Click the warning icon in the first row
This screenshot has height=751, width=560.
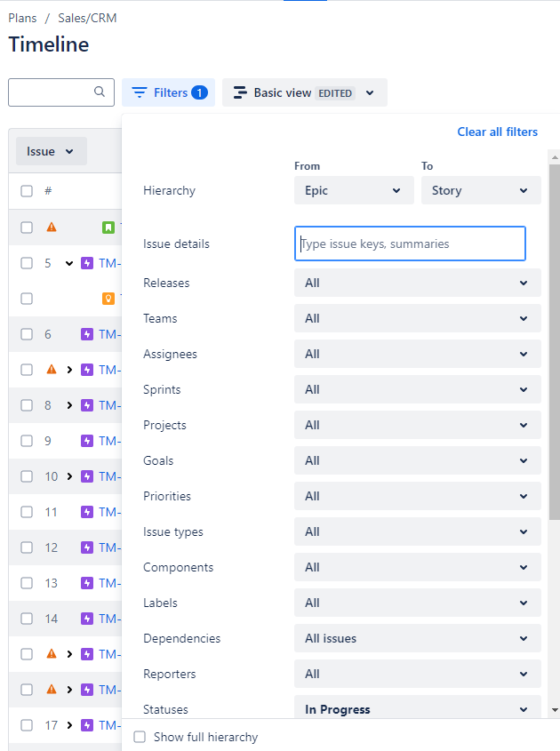(x=52, y=227)
